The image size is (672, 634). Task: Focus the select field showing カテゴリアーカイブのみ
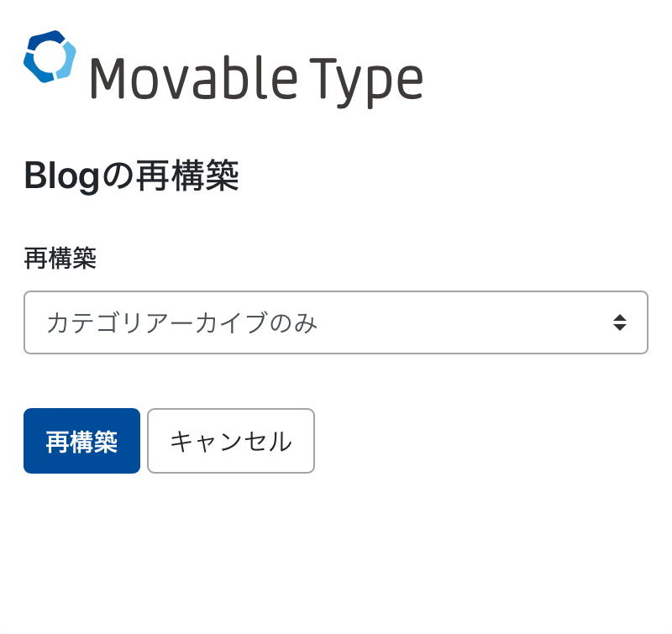(335, 322)
